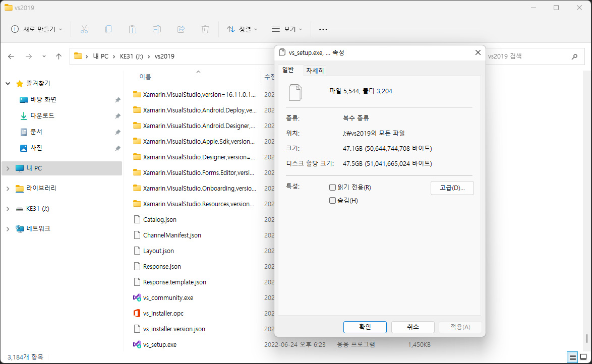Select Xamarin.VisualStudio.Resources folder name
This screenshot has height=364, width=592.
pos(199,204)
